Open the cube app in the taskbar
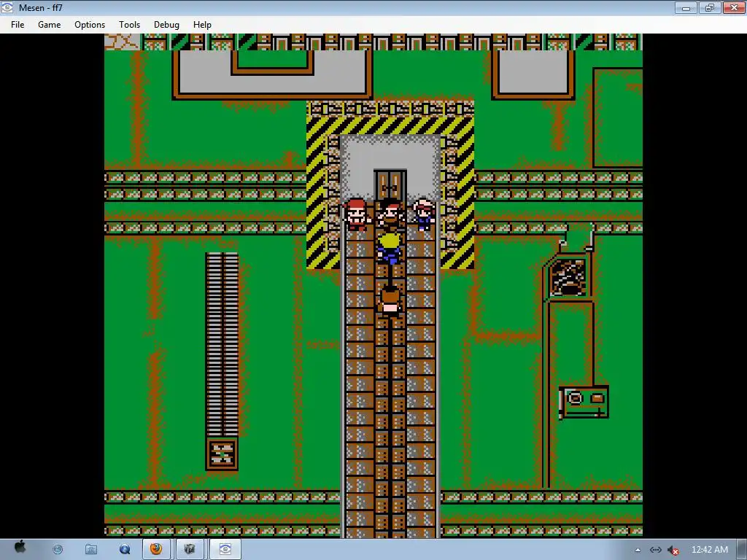The height and width of the screenshot is (560, 747). (190, 549)
